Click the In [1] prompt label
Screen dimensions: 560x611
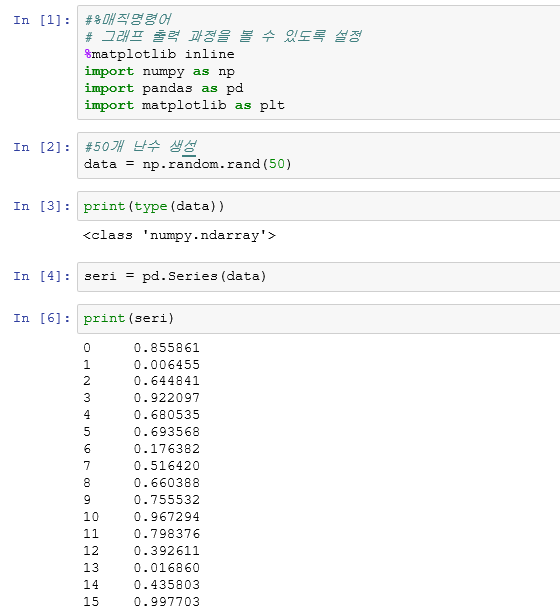[x=42, y=20]
